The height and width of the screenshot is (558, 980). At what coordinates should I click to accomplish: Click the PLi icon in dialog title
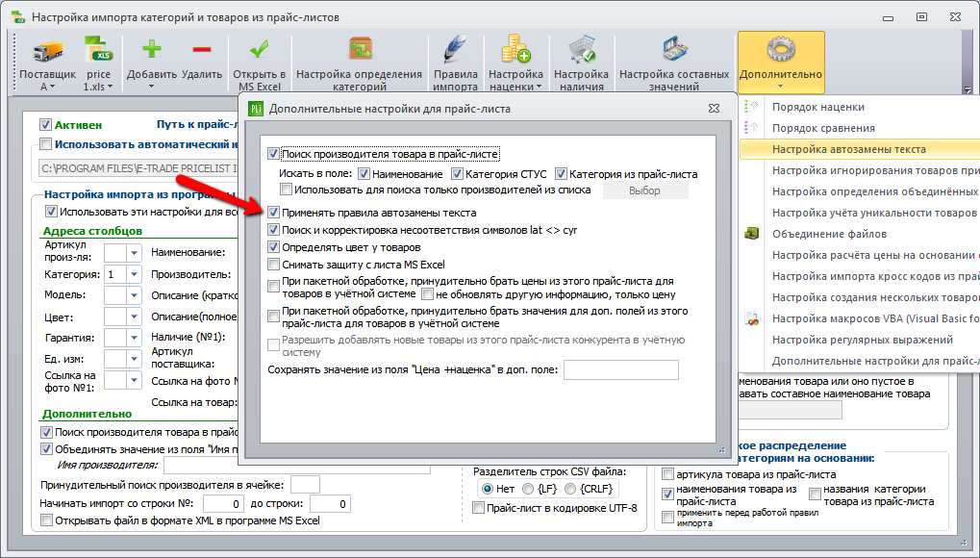coord(256,108)
